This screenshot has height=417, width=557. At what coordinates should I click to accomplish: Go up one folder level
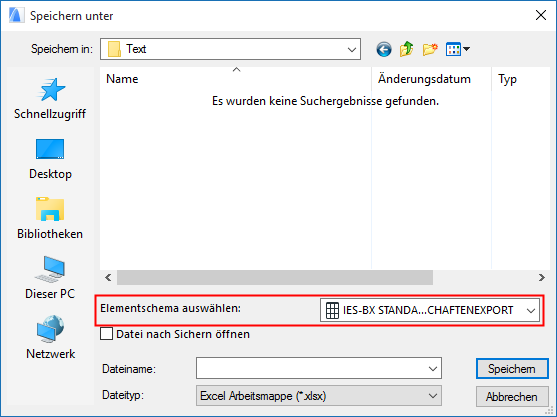click(407, 49)
